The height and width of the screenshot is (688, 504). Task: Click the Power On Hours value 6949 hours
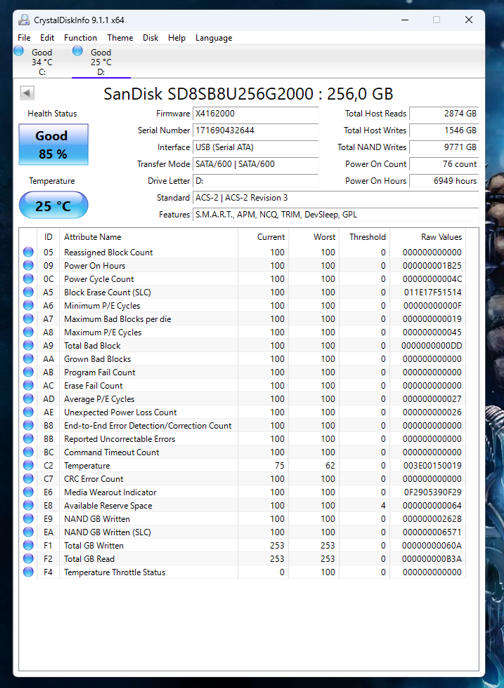(444, 181)
